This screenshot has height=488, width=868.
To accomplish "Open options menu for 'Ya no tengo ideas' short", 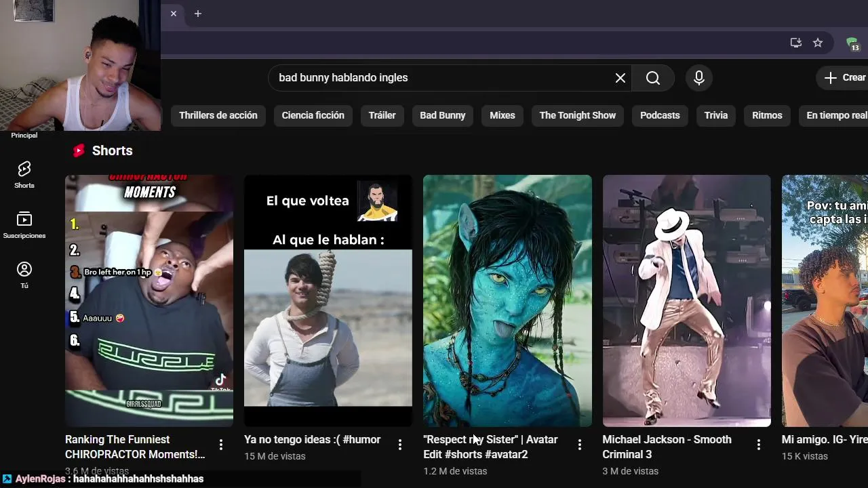I will pyautogui.click(x=400, y=445).
